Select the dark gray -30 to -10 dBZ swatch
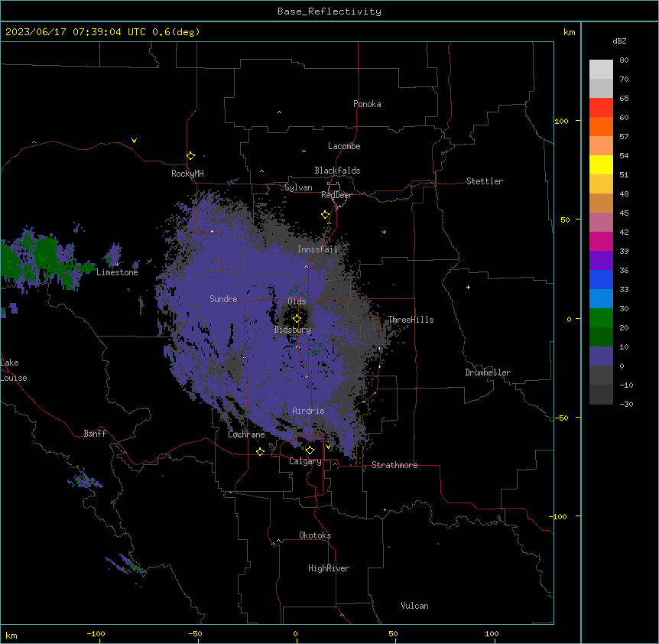 601,395
